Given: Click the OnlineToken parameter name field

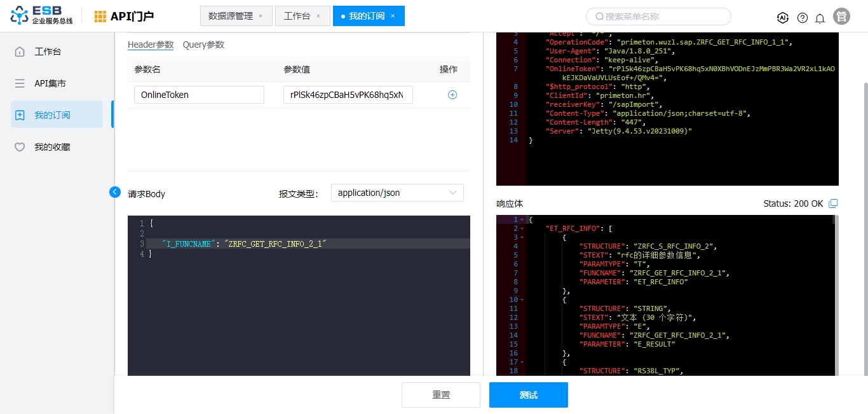Looking at the screenshot, I should click(x=199, y=95).
